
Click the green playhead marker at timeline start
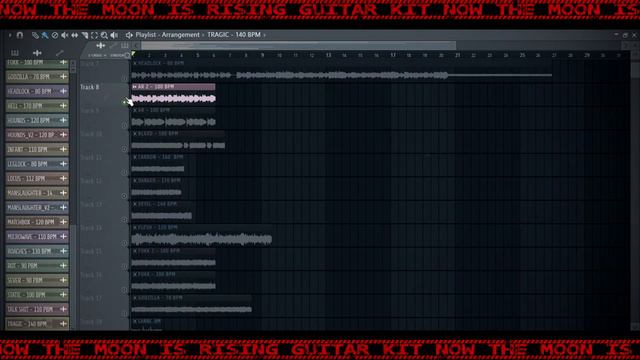[133, 54]
